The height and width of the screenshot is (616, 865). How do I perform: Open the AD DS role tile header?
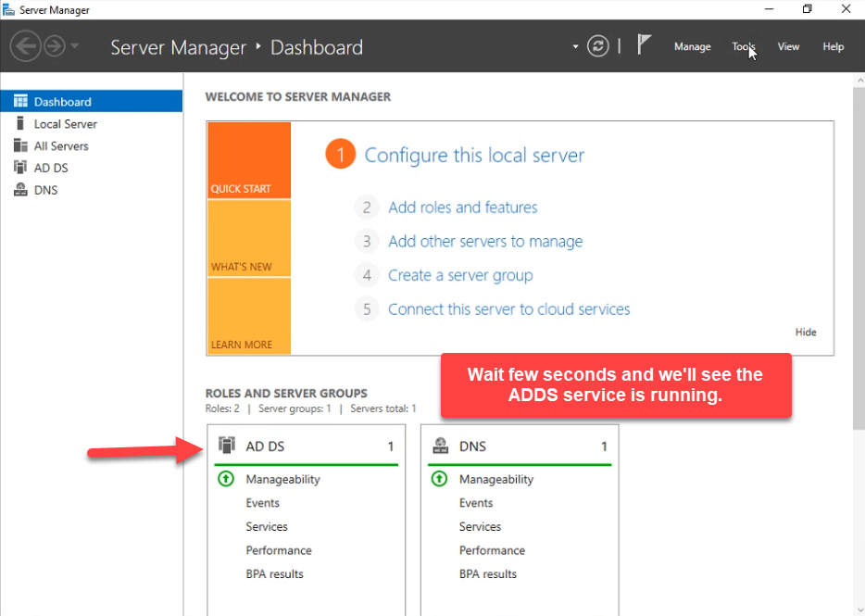[307, 446]
